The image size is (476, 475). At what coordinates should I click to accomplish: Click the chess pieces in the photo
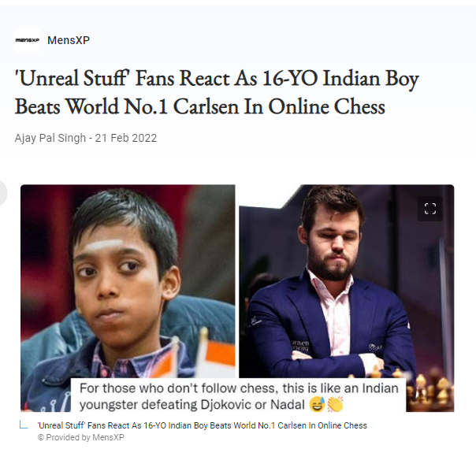[430, 392]
